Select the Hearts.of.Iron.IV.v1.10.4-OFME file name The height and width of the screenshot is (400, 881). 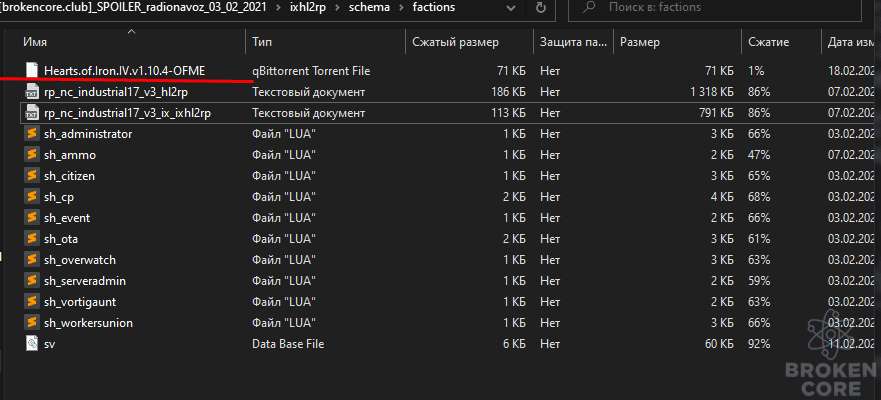pos(125,71)
